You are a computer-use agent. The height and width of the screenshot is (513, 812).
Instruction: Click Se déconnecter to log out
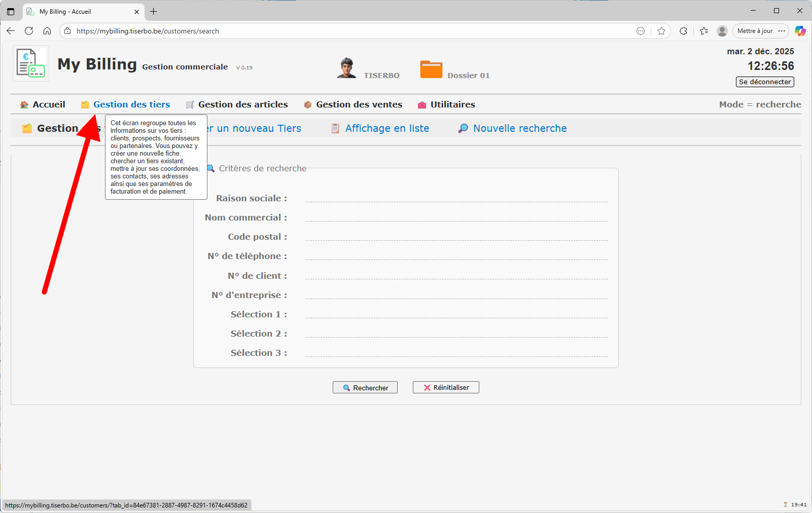[764, 82]
